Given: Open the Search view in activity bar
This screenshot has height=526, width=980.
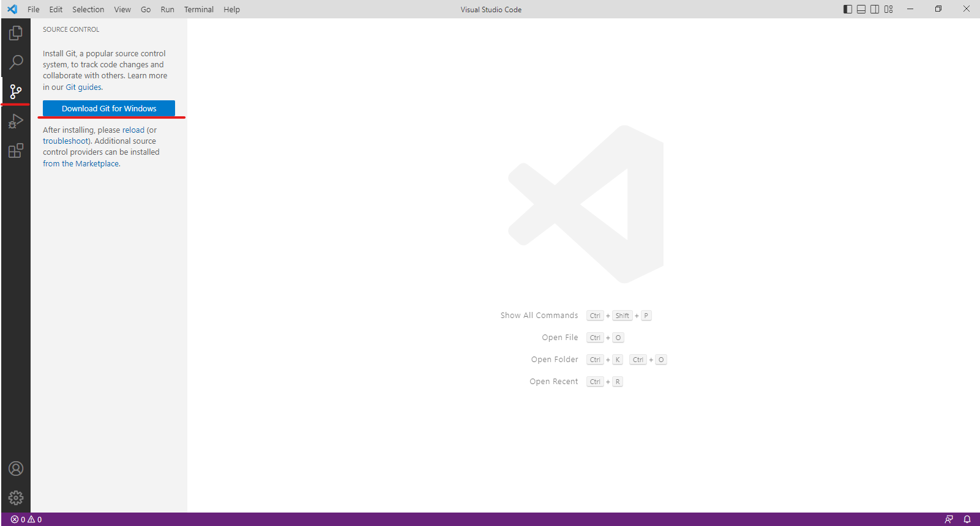Looking at the screenshot, I should (16, 62).
